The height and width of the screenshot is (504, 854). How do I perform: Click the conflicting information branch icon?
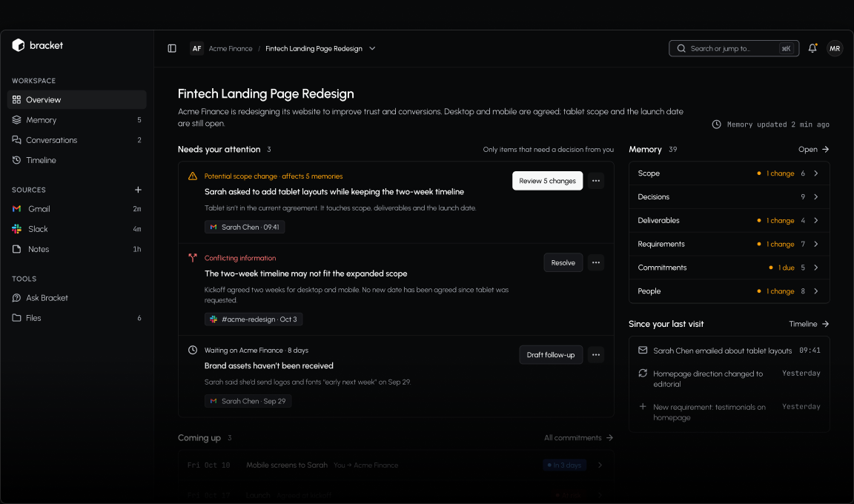(x=193, y=258)
